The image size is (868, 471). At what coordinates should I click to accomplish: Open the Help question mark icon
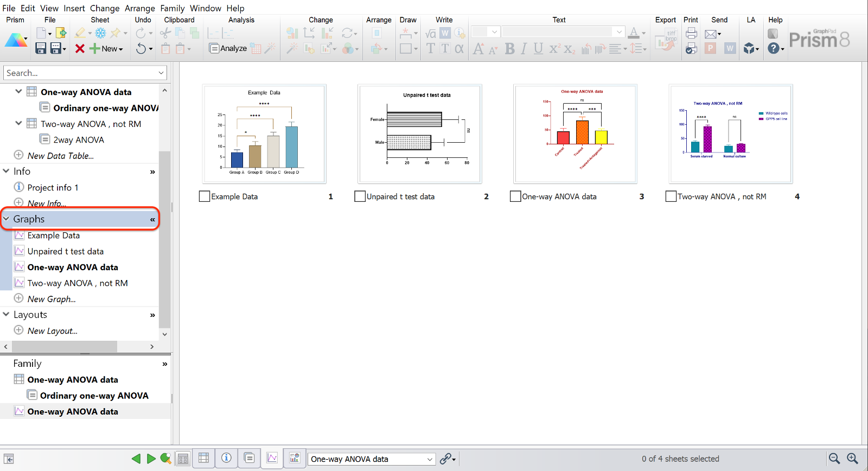coord(774,48)
